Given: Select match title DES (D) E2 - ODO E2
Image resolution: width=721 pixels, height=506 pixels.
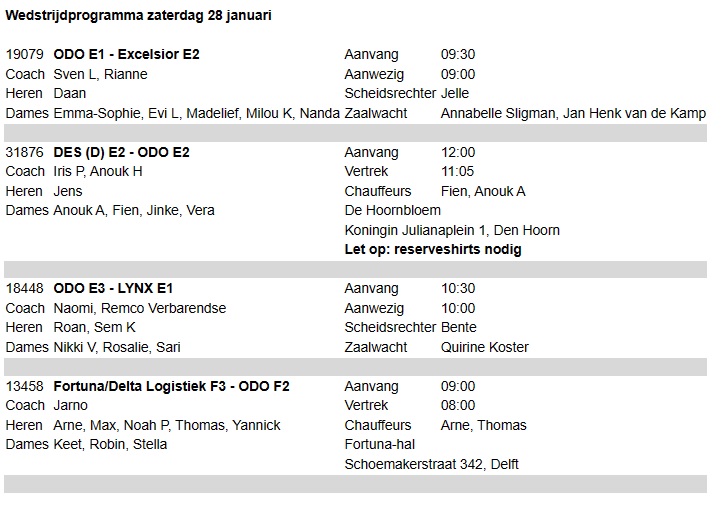Looking at the screenshot, I should coord(121,152).
